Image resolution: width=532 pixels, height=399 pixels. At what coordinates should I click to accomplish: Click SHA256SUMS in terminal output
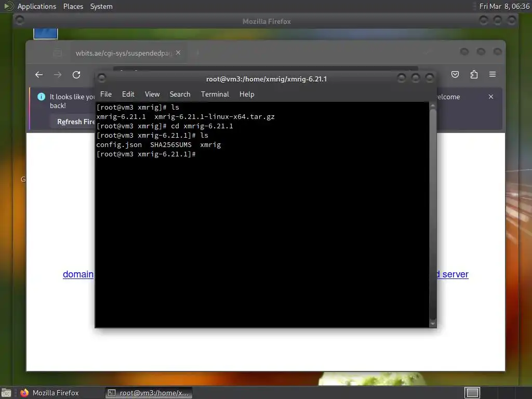(x=170, y=145)
